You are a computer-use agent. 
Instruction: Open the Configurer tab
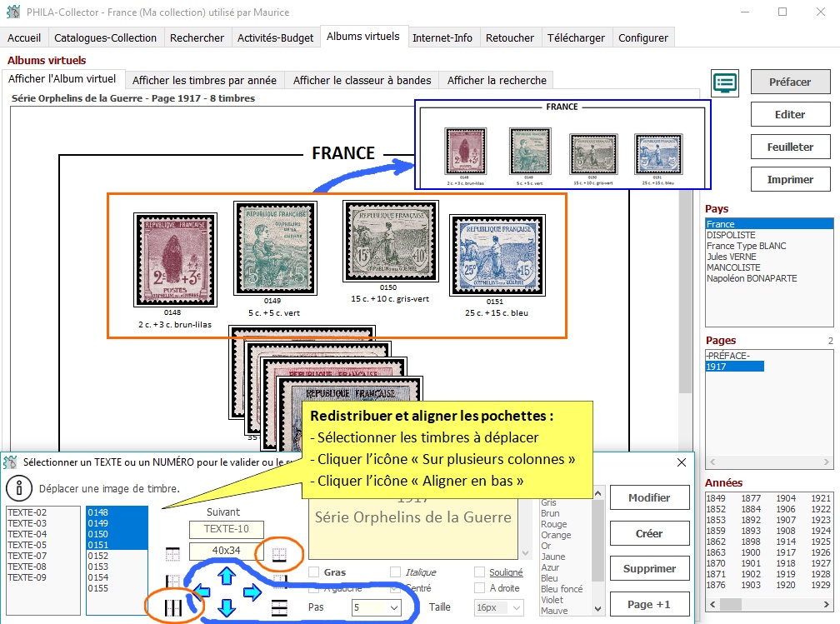click(643, 38)
